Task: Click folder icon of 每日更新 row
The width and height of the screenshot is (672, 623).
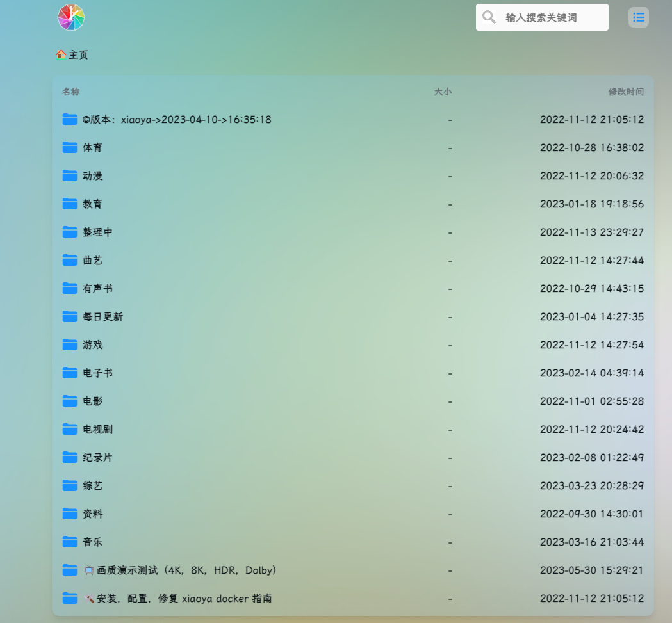Action: click(69, 317)
